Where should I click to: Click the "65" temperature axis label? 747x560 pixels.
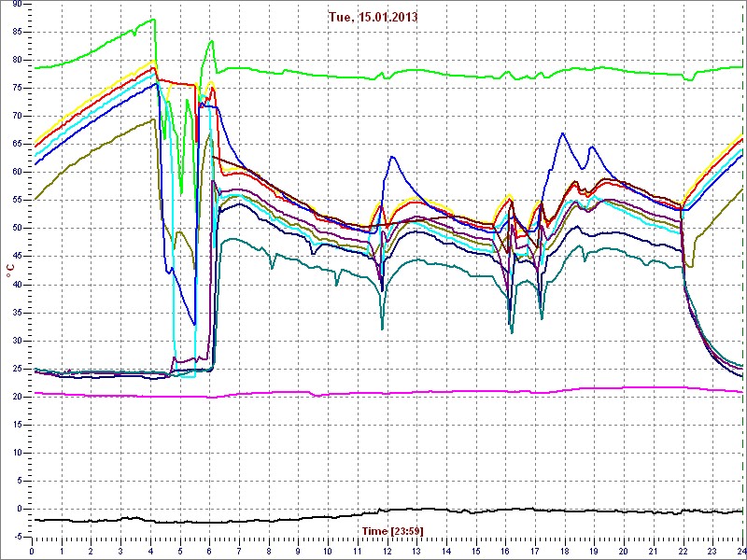[x=17, y=145]
